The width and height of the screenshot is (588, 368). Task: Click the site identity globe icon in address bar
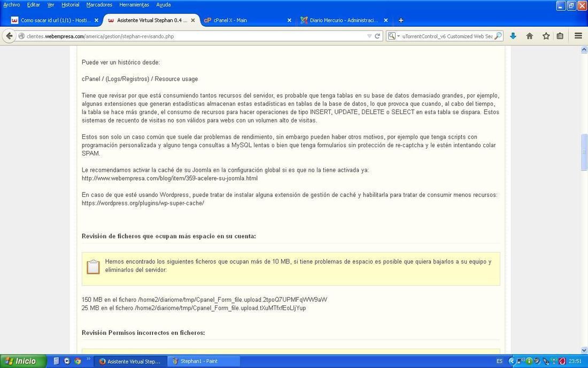coord(21,36)
